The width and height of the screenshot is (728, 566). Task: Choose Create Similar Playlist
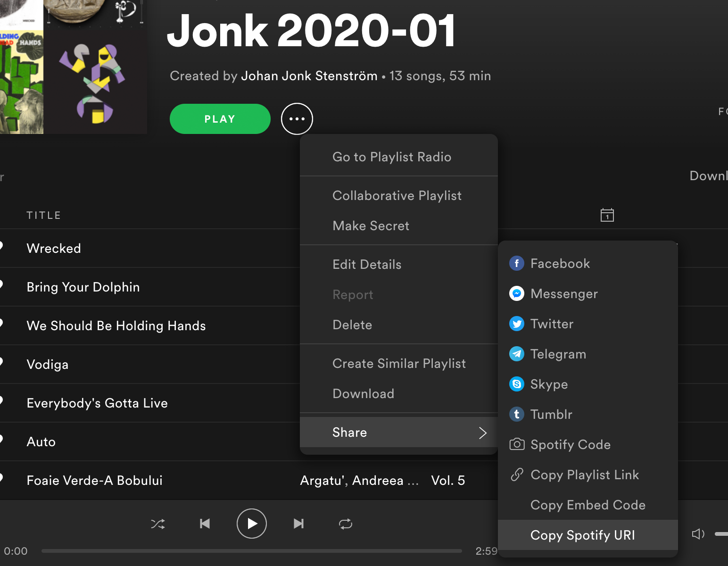click(x=399, y=363)
